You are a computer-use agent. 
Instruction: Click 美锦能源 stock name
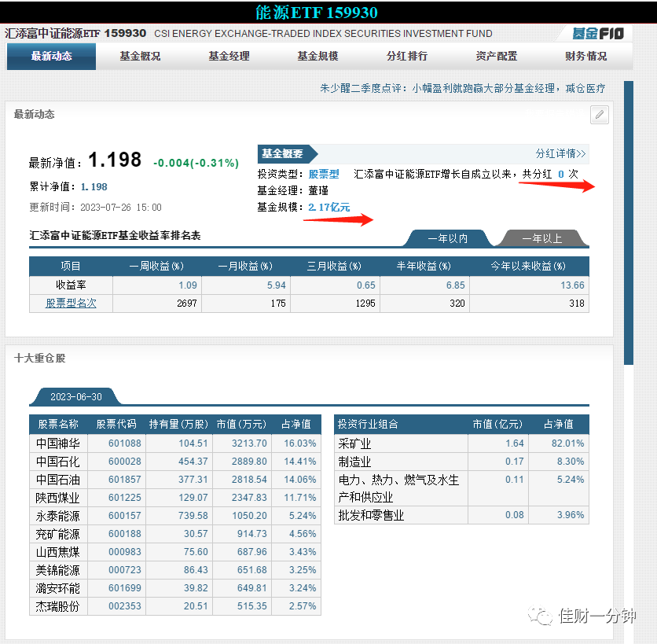tap(58, 570)
